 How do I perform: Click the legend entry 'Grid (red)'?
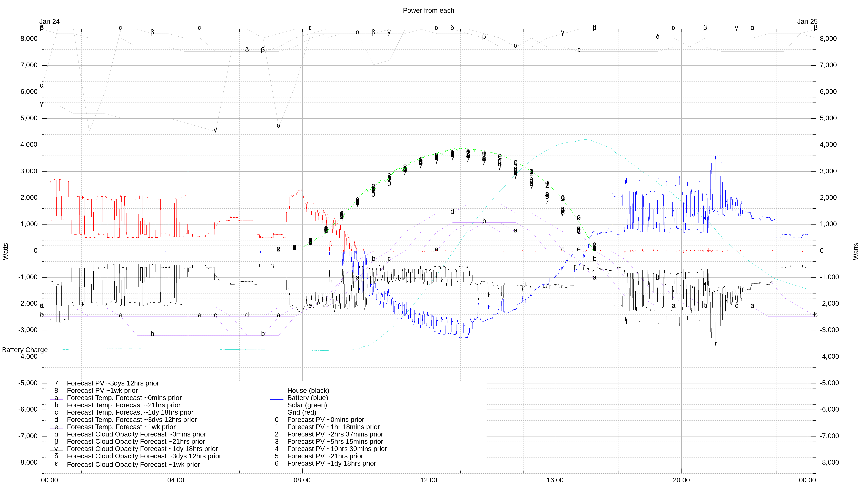tap(302, 413)
